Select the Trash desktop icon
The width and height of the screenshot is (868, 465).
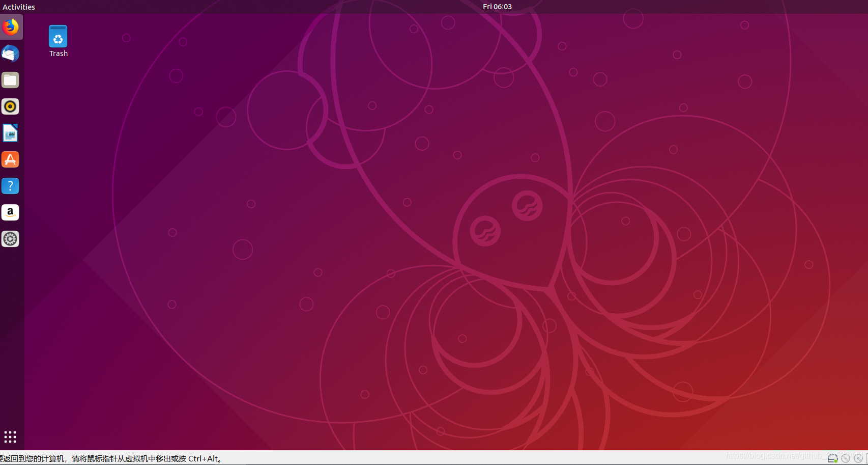point(58,41)
